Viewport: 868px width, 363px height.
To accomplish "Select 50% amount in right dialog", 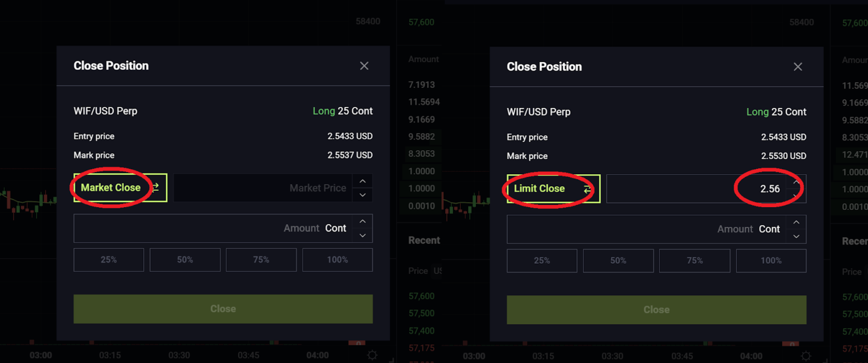I will click(618, 261).
